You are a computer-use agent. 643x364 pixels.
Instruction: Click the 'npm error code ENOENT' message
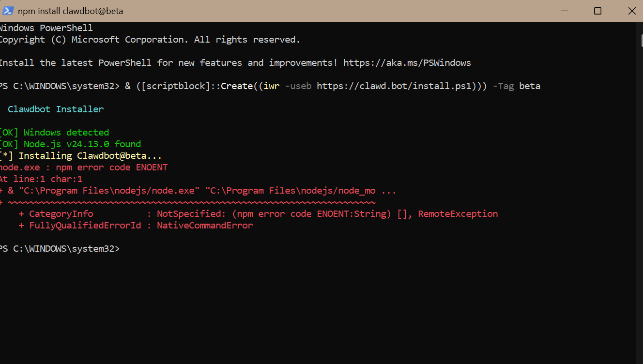pyautogui.click(x=111, y=167)
